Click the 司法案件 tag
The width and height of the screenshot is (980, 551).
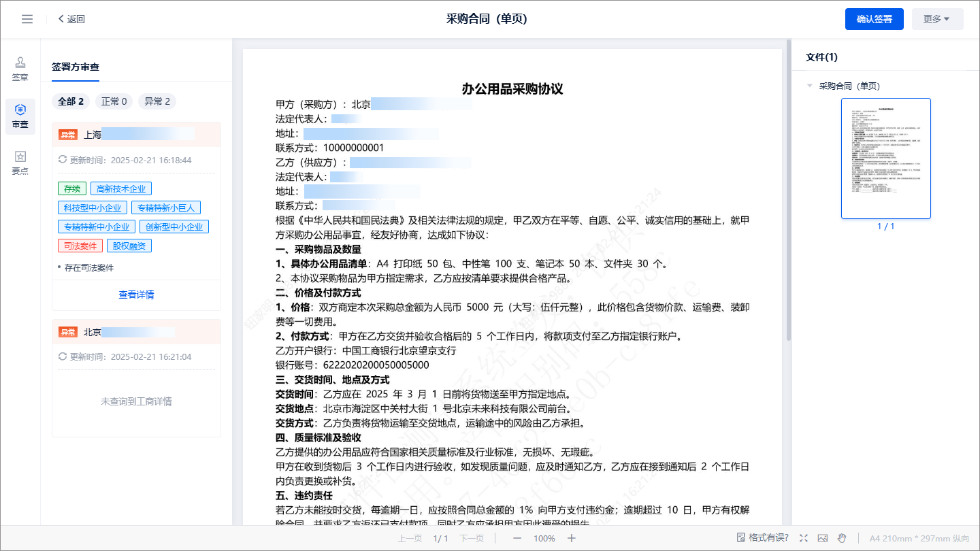coord(80,246)
